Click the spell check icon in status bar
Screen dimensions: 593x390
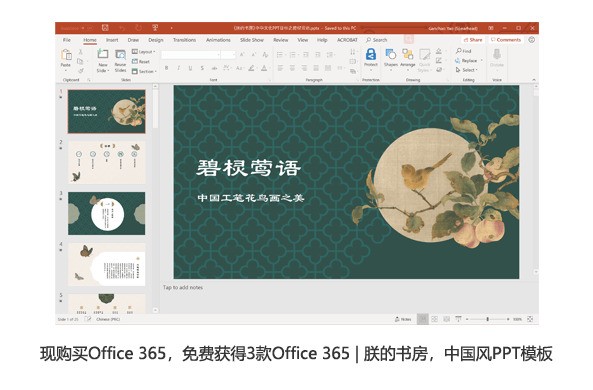[x=88, y=319]
